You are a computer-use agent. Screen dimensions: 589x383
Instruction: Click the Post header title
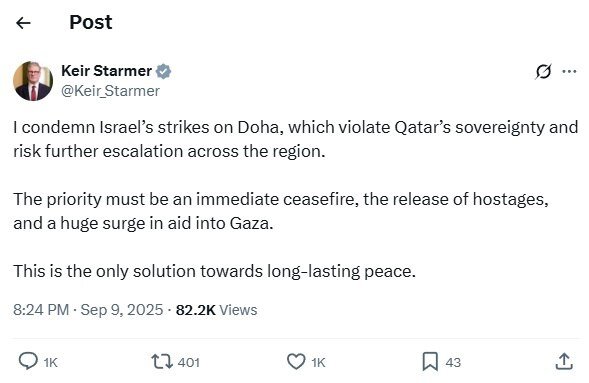pyautogui.click(x=91, y=23)
